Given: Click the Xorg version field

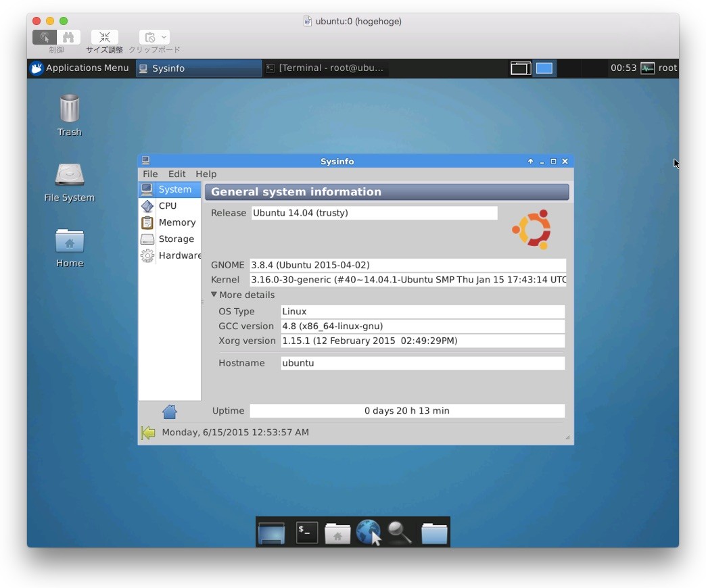Looking at the screenshot, I should point(423,341).
